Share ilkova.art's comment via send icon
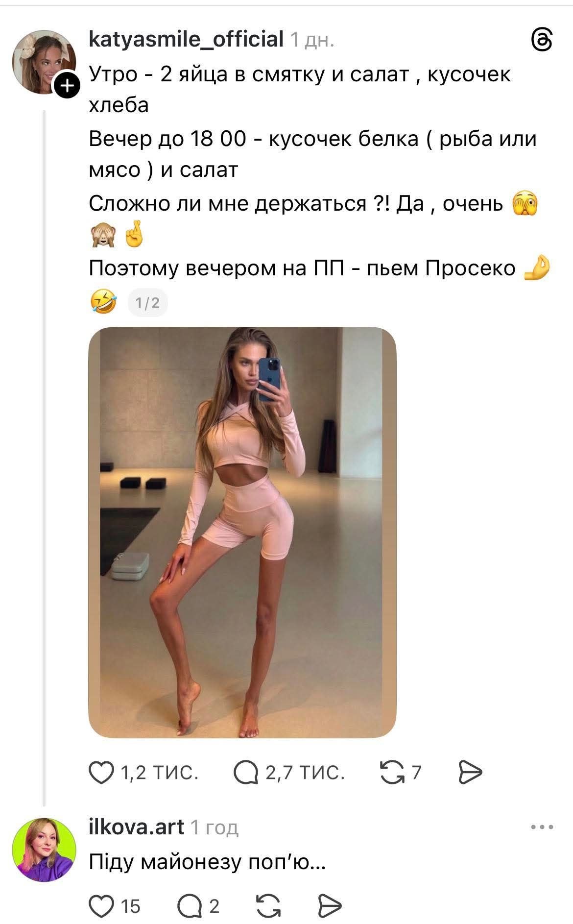This screenshot has width=573, height=924. click(x=330, y=906)
